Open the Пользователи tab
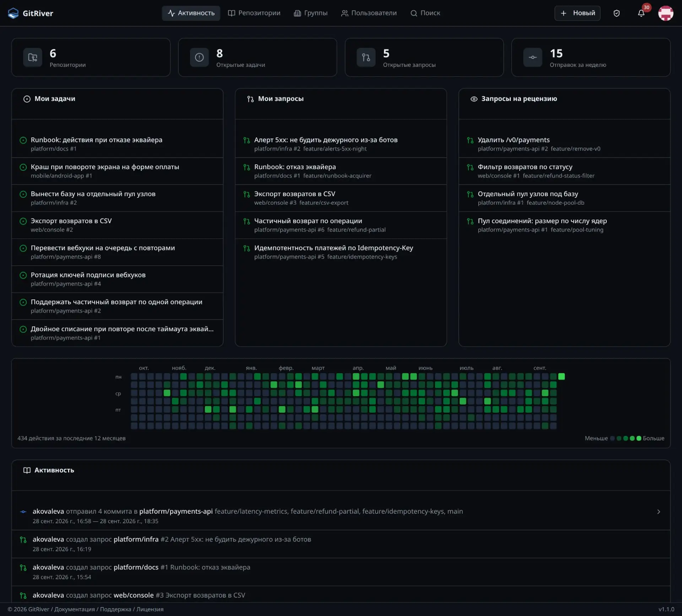Screen dimensions: 682x616 369,13
